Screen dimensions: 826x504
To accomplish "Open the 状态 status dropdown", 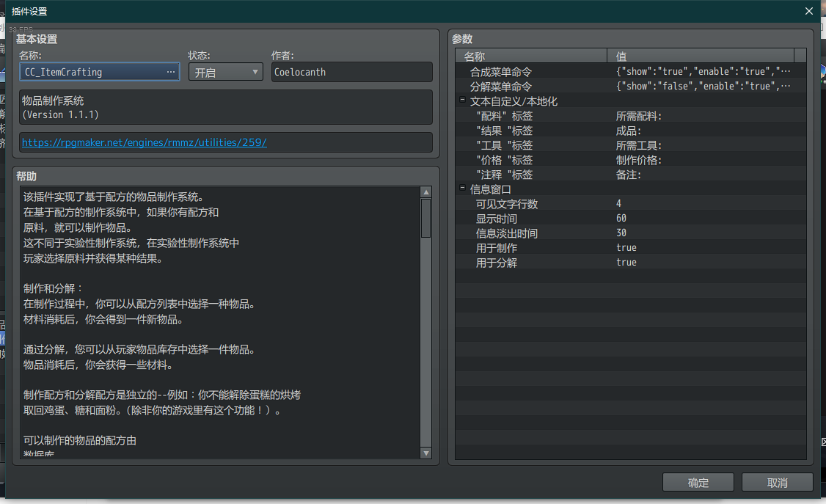I will click(225, 72).
